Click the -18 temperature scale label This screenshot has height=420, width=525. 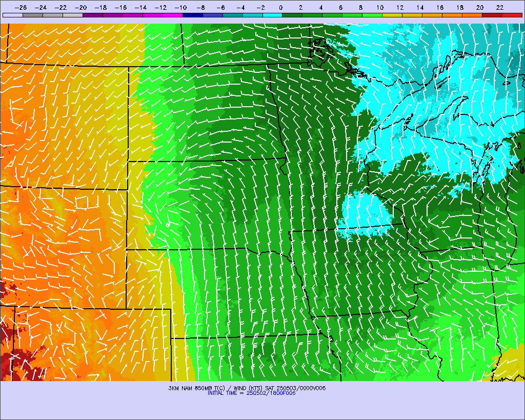[x=100, y=7]
